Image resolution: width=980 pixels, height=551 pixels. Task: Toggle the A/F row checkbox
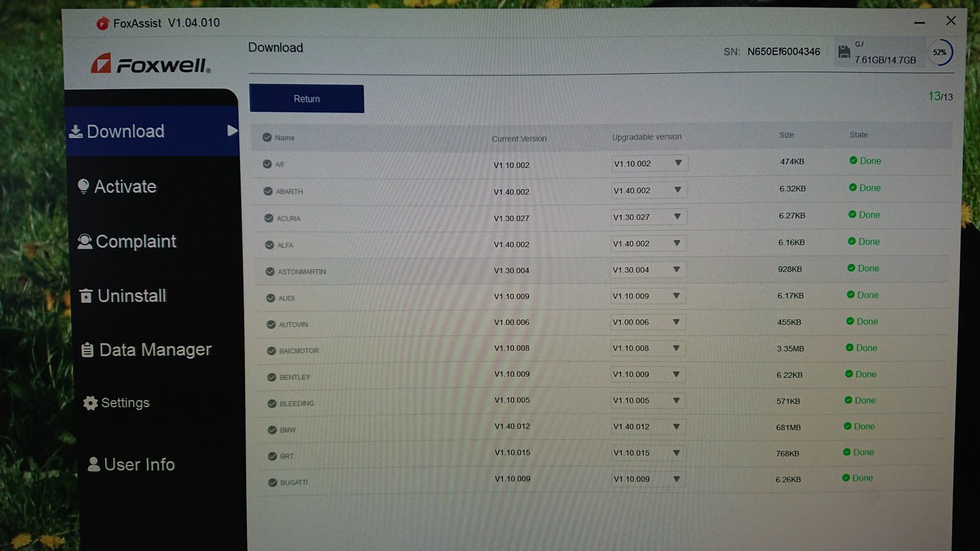click(x=267, y=164)
